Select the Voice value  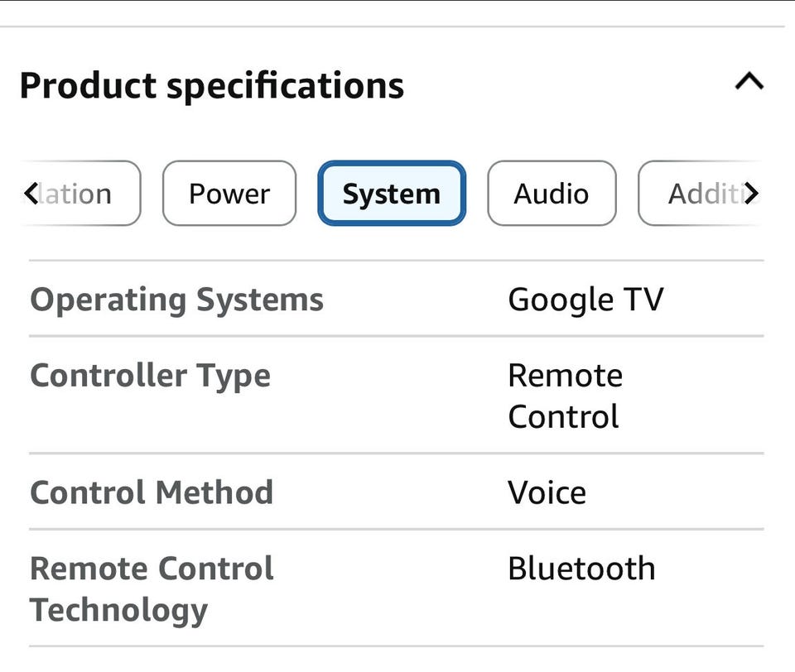(x=547, y=492)
